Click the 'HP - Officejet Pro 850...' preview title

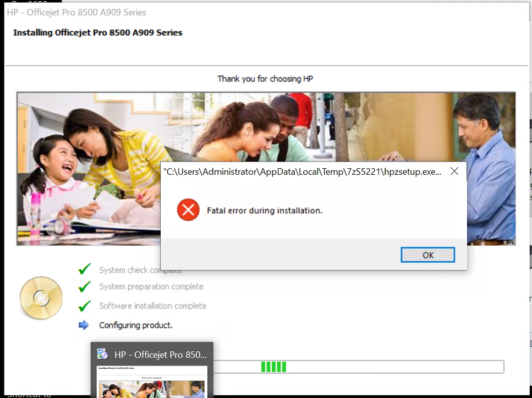click(x=160, y=355)
